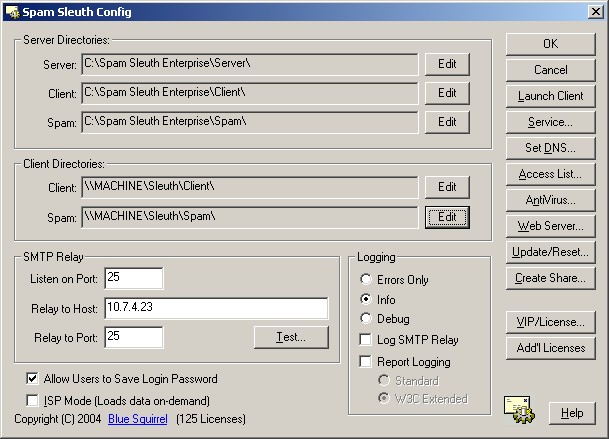The width and height of the screenshot is (609, 439).
Task: Open the VIP/License dialog
Action: [550, 322]
